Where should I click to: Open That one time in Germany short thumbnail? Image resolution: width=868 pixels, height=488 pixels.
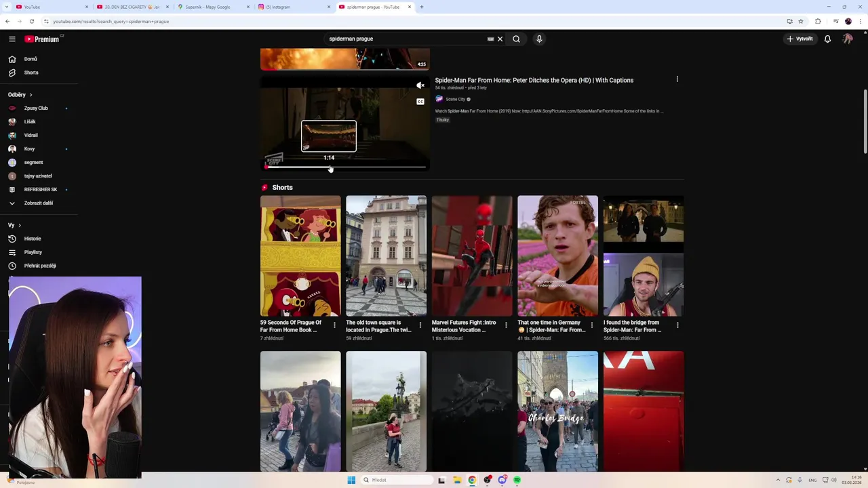point(557,256)
